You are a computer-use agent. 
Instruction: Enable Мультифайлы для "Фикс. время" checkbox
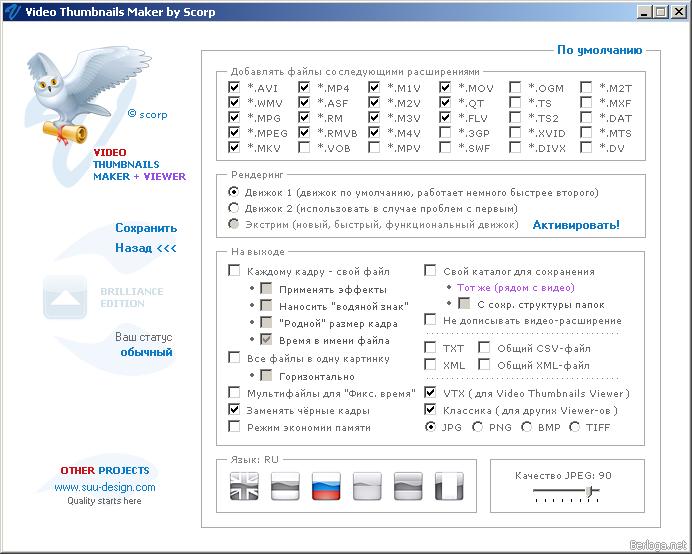tap(234, 392)
